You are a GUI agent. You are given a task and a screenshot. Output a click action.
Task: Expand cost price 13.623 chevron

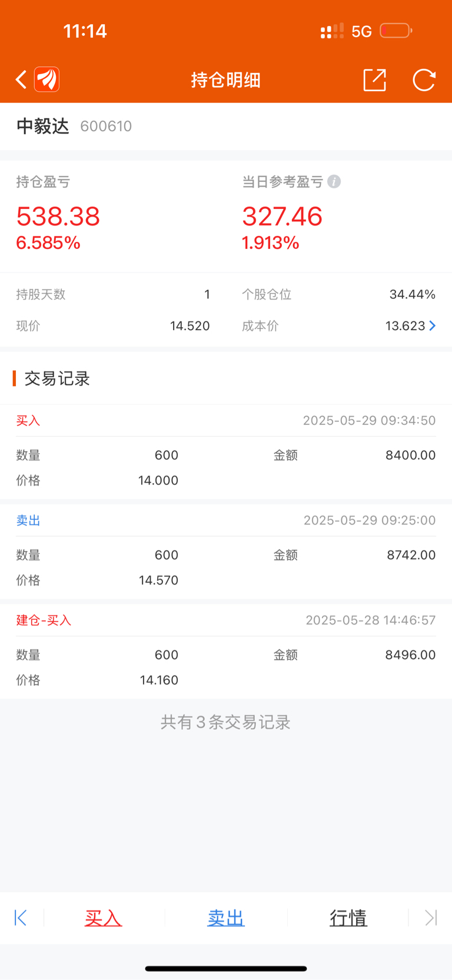pos(433,325)
